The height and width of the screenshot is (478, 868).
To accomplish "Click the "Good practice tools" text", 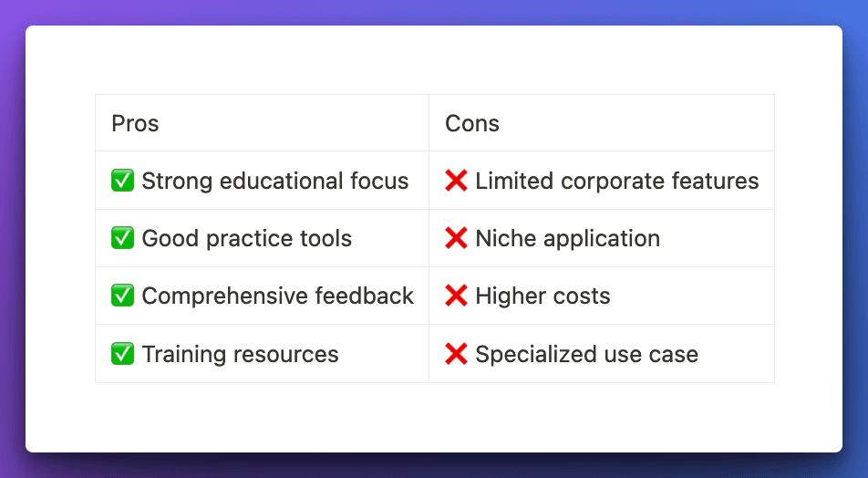I will pyautogui.click(x=247, y=239).
